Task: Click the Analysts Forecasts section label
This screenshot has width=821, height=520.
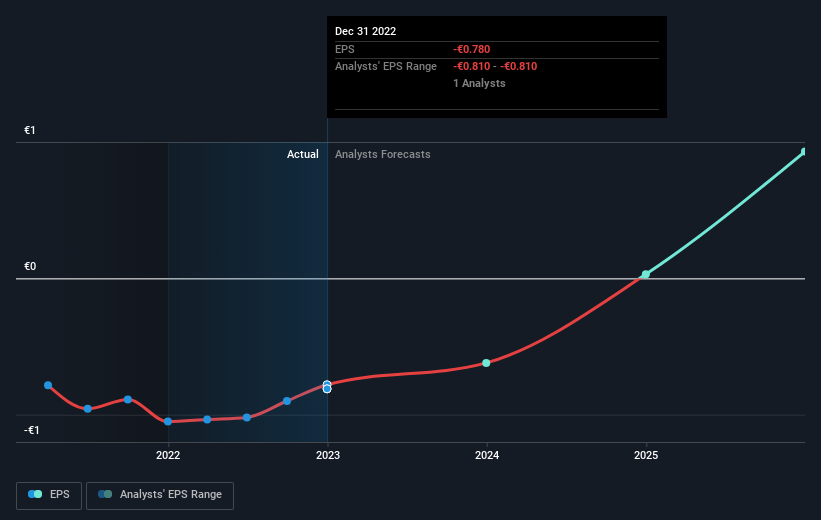Action: [x=383, y=154]
